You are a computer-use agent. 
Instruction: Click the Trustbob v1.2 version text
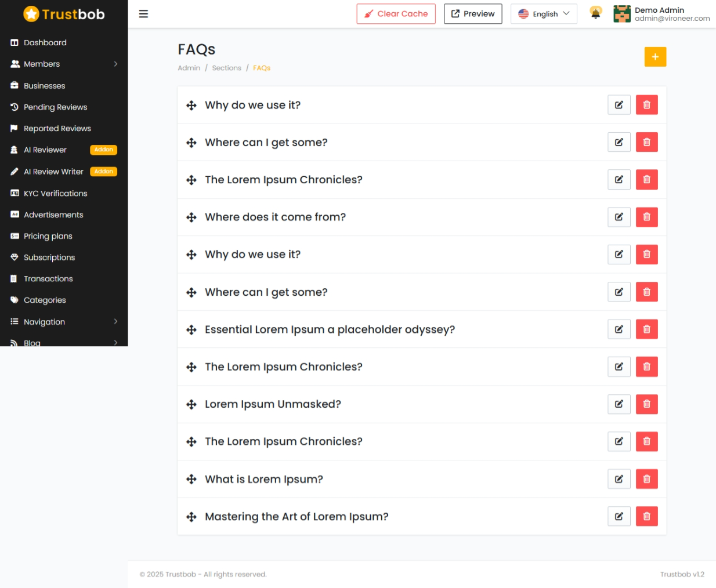click(682, 574)
